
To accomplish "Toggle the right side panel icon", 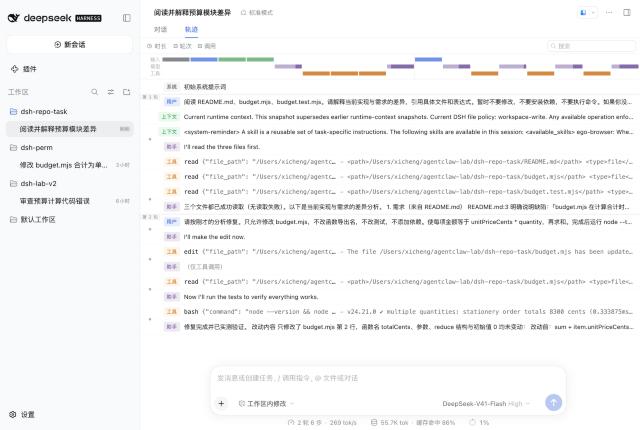I will point(627,13).
